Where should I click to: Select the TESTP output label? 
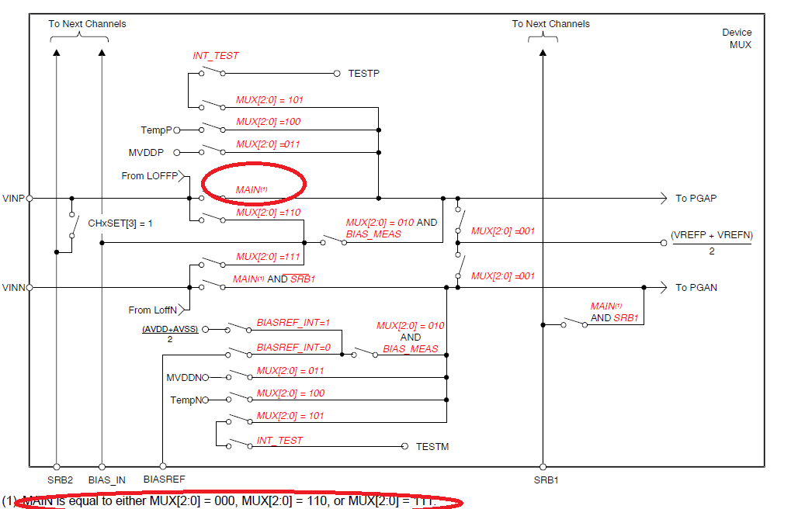[363, 74]
